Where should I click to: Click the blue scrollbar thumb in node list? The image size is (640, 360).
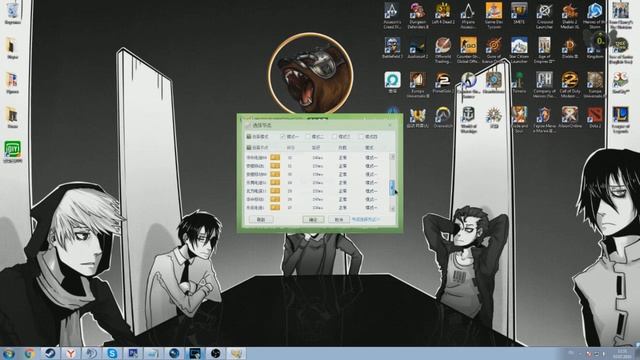coord(392,188)
